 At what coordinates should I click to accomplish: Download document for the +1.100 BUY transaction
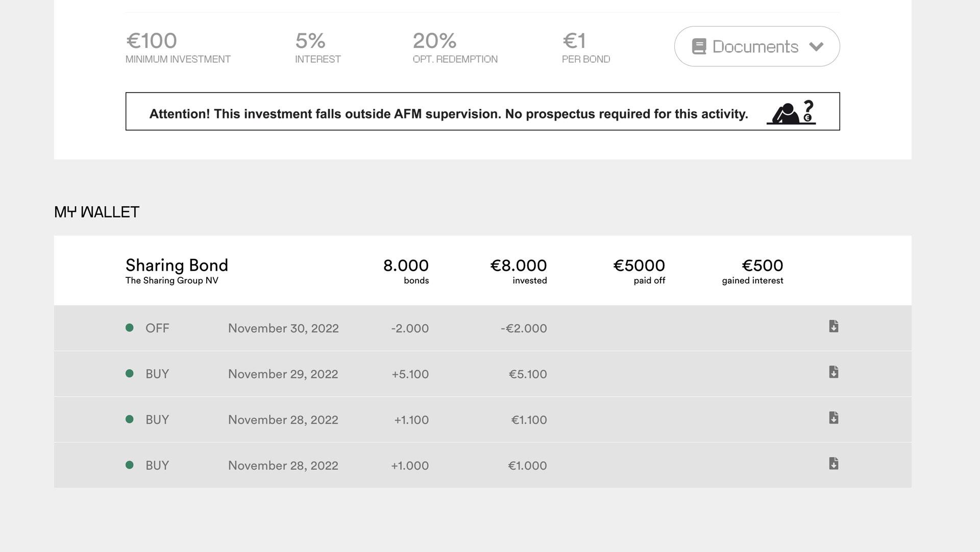834,418
